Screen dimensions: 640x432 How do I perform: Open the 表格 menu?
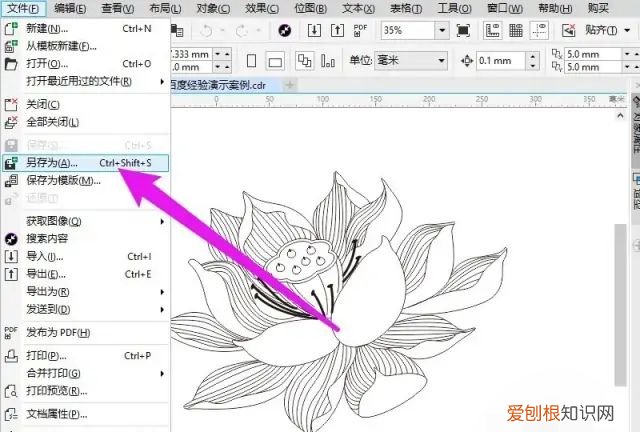click(406, 8)
